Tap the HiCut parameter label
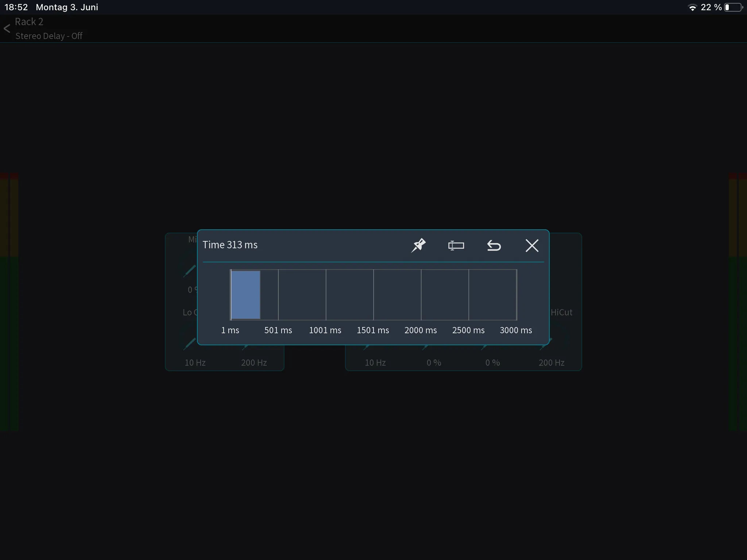The image size is (747, 560). 561,312
